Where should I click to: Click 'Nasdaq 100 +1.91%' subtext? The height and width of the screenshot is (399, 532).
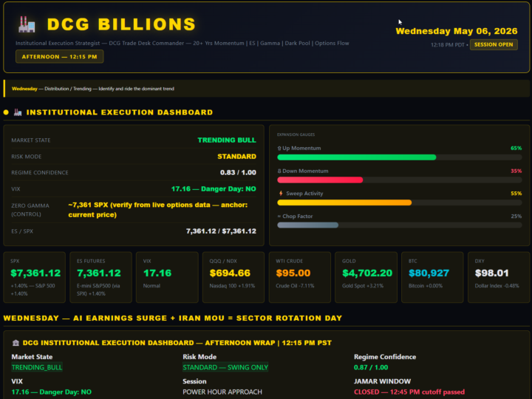tap(232, 286)
